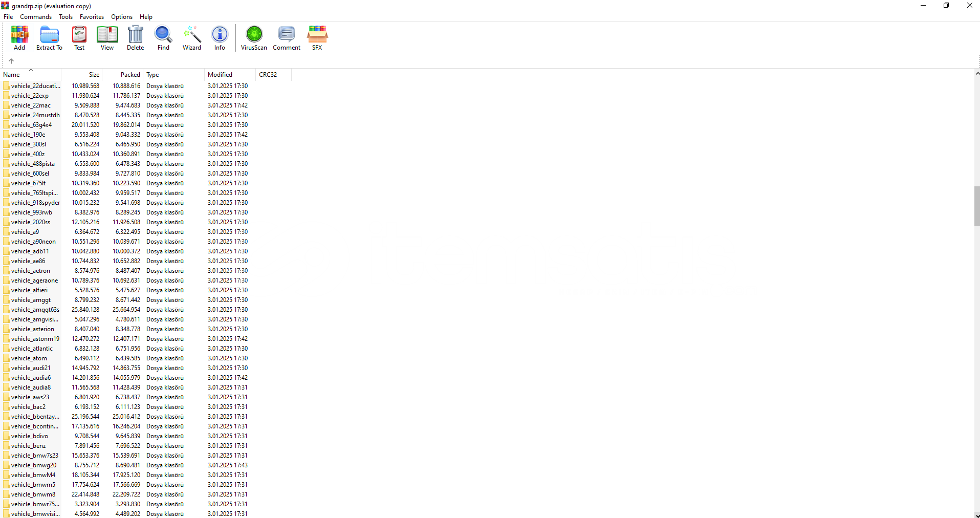The width and height of the screenshot is (980, 518).
Task: Sort list by Type column header
Action: (x=174, y=75)
